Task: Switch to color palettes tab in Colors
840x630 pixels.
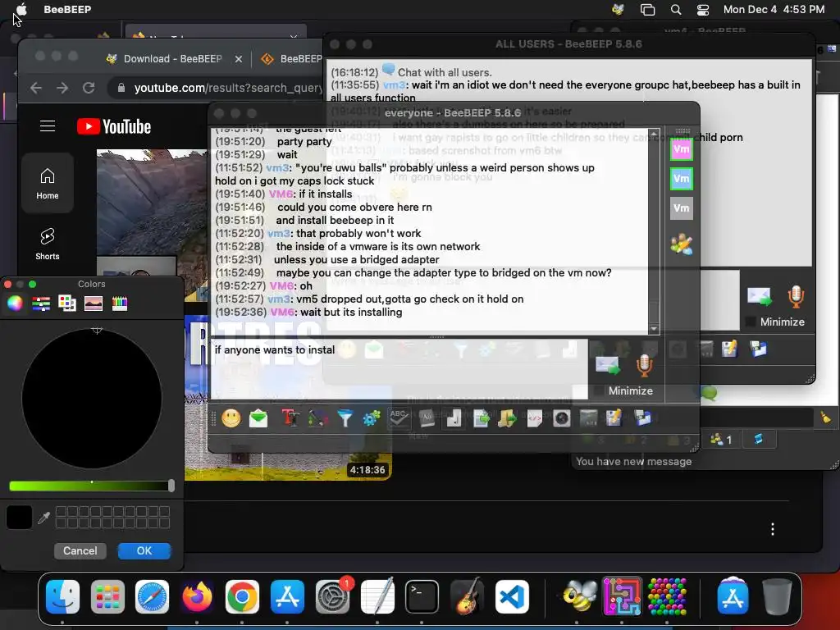Action: coord(67,304)
